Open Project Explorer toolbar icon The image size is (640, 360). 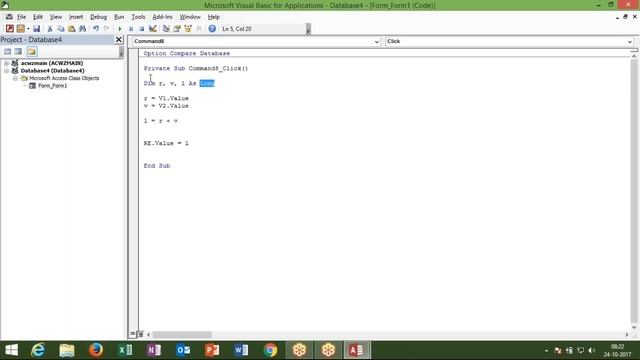[x=166, y=29]
